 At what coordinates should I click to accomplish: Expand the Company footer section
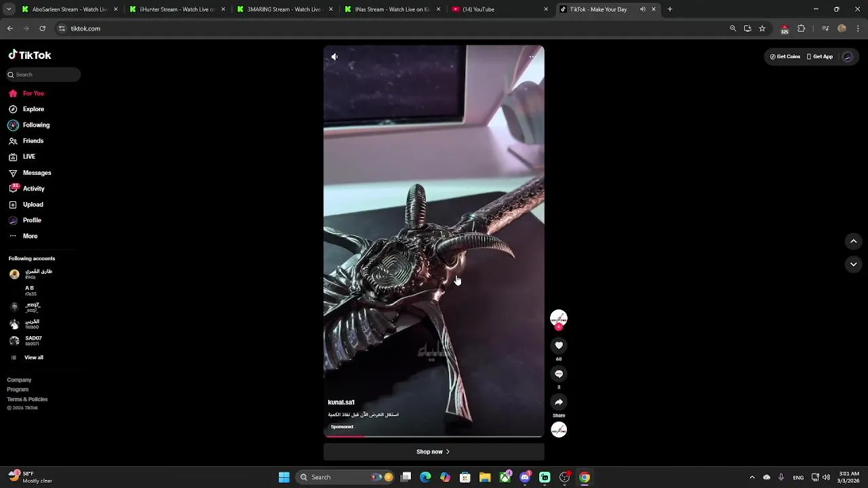pyautogui.click(x=19, y=380)
